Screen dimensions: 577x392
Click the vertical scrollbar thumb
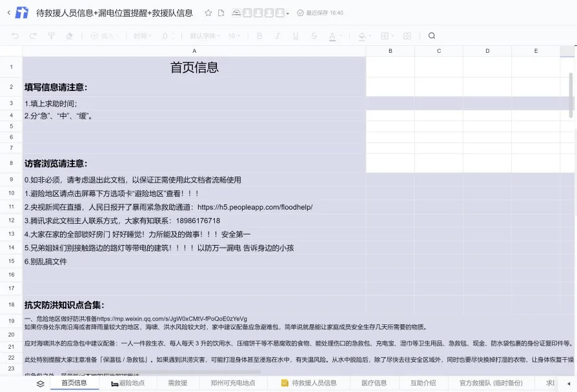click(571, 95)
